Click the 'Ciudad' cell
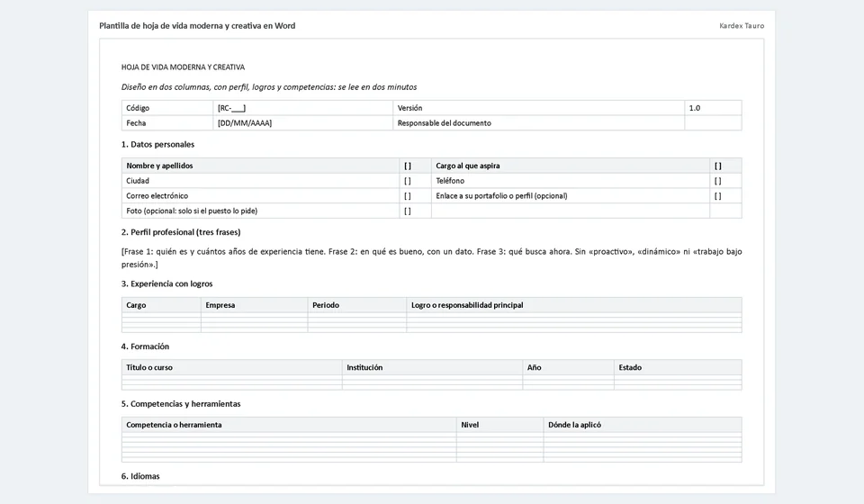Viewport: 864px width, 504px height. coord(261,181)
